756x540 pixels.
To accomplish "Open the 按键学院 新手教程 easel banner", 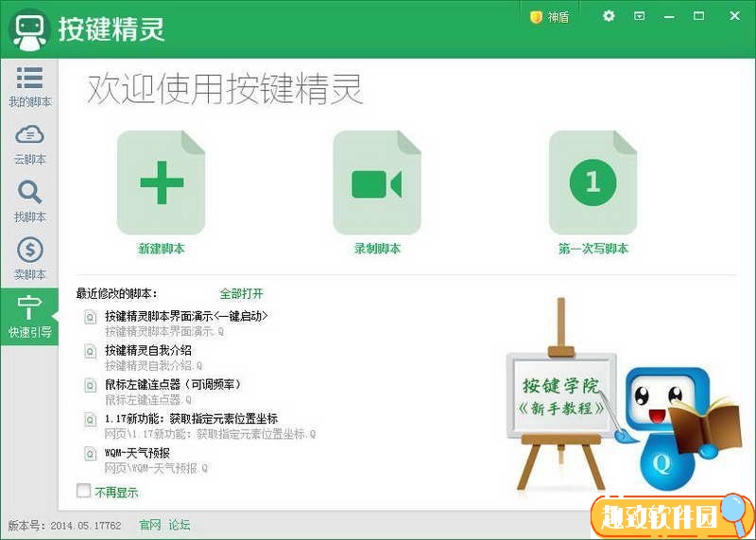I will click(x=561, y=396).
